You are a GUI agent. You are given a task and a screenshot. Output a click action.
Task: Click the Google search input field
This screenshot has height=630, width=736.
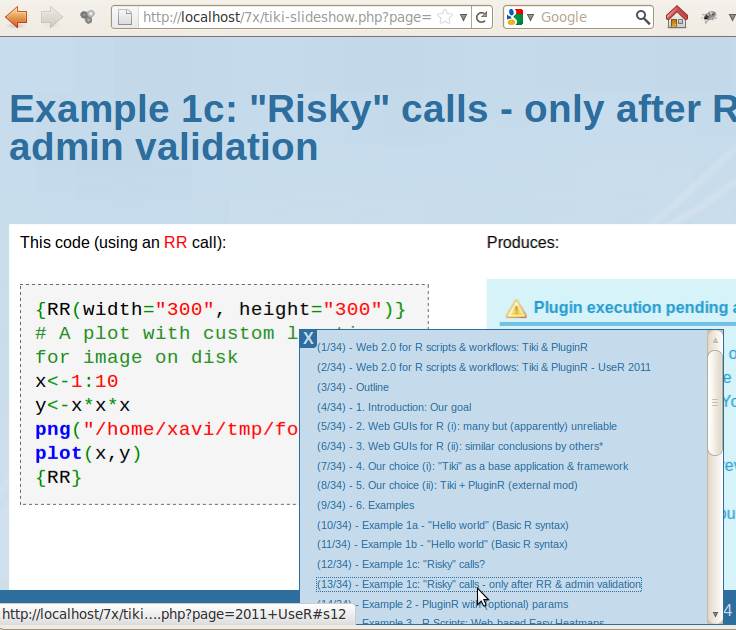(x=586, y=17)
